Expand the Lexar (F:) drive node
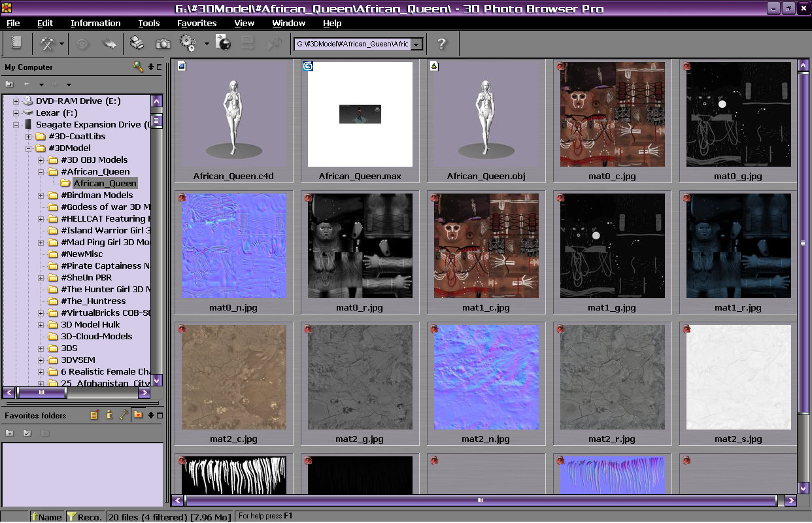The width and height of the screenshot is (812, 523). pos(16,113)
